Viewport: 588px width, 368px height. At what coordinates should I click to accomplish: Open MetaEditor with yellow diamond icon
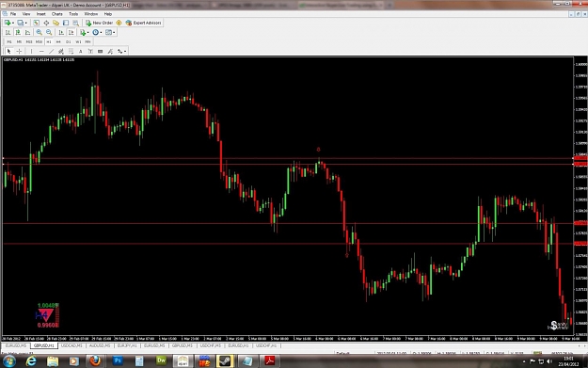click(x=119, y=23)
